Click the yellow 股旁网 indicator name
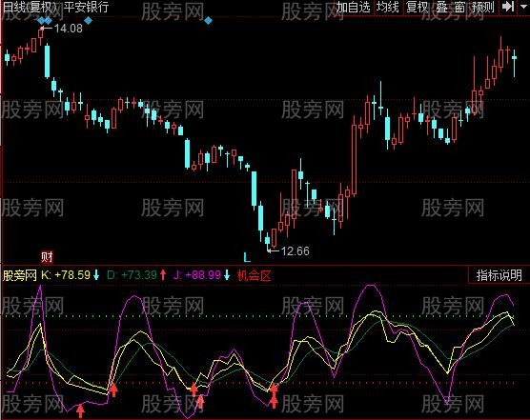530x420 pixels. pos(20,275)
